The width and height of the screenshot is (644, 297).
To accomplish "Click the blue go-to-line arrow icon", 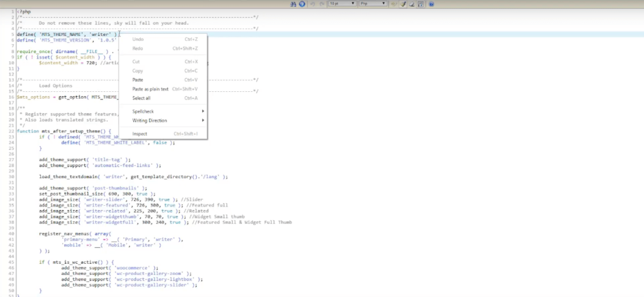I will pos(302,4).
